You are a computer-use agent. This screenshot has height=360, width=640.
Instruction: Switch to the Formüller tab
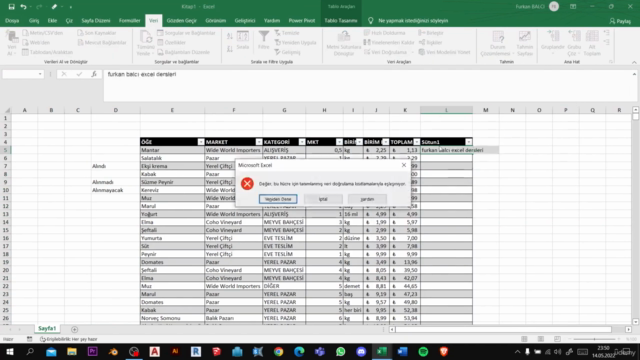click(129, 21)
